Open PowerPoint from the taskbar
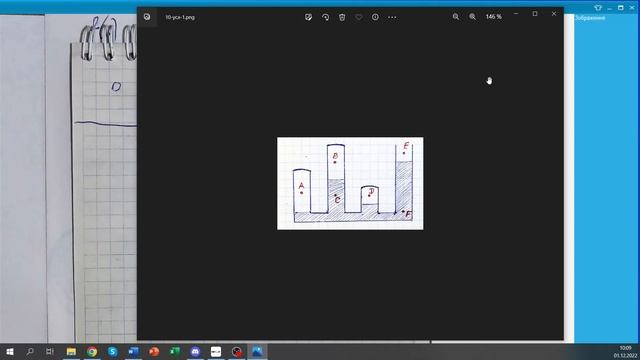 click(154, 351)
